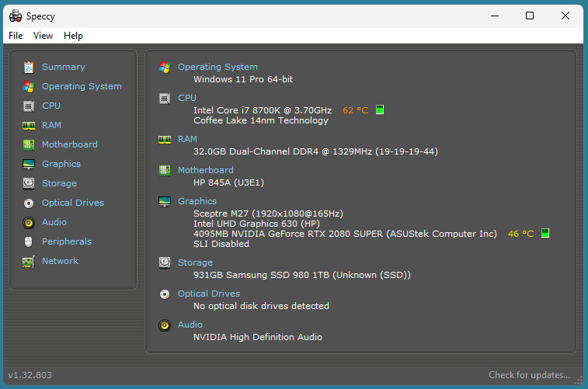Viewport: 588px width, 389px height.
Task: Click the CPU chip icon in summary panel
Action: tap(165, 99)
